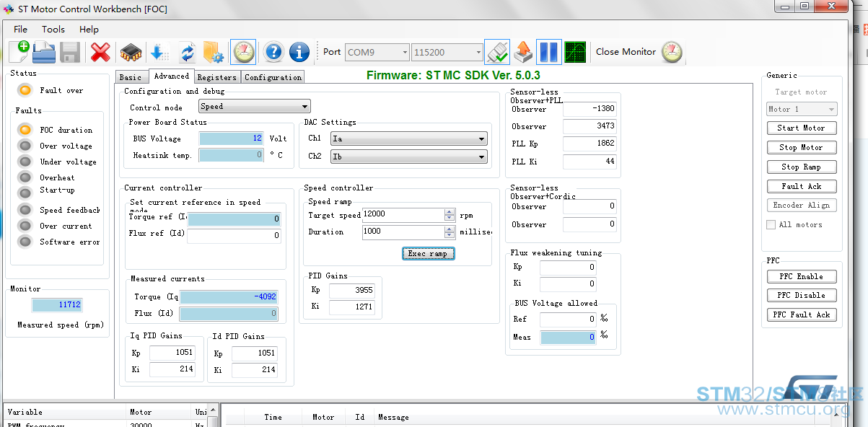Click the Speed PID Kp field
The image size is (868, 427).
click(351, 291)
